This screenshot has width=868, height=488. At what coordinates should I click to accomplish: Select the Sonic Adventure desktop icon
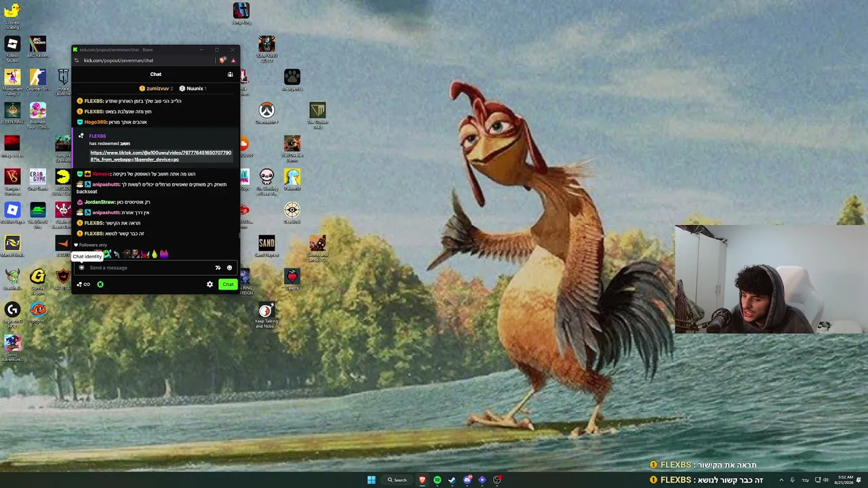point(12,348)
